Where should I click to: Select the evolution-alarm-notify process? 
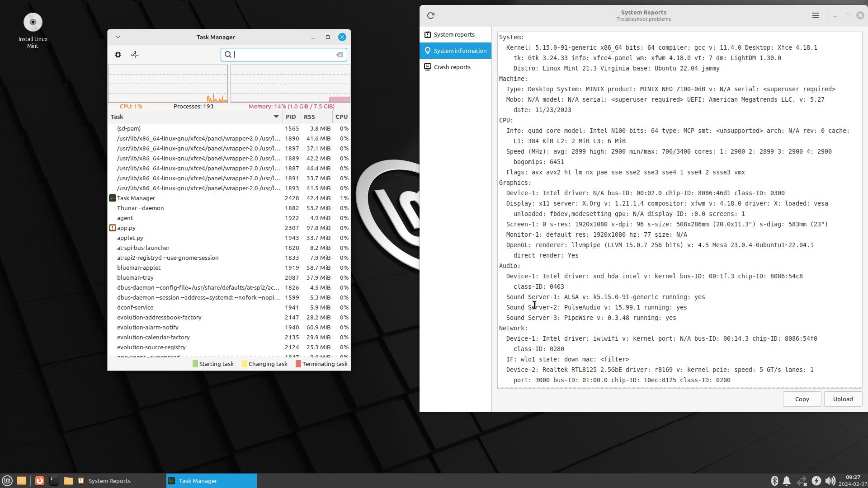(229, 327)
